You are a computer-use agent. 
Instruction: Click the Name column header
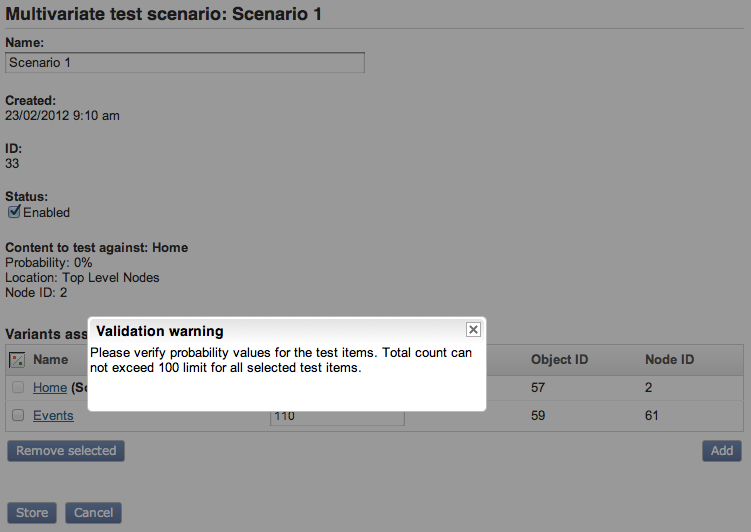click(50, 360)
